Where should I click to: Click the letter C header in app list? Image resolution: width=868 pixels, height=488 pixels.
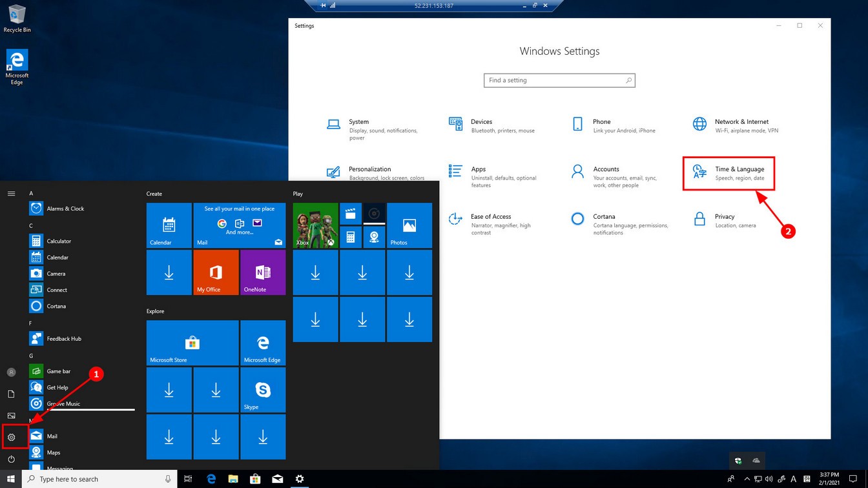tap(31, 225)
